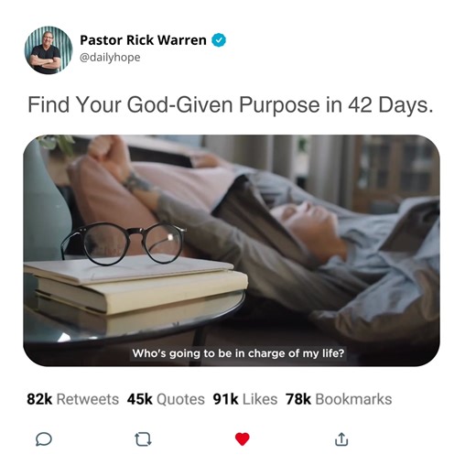Viewport: 476px width, 476px height.
Task: Unlike the tweet via red heart
Action: coord(243,439)
